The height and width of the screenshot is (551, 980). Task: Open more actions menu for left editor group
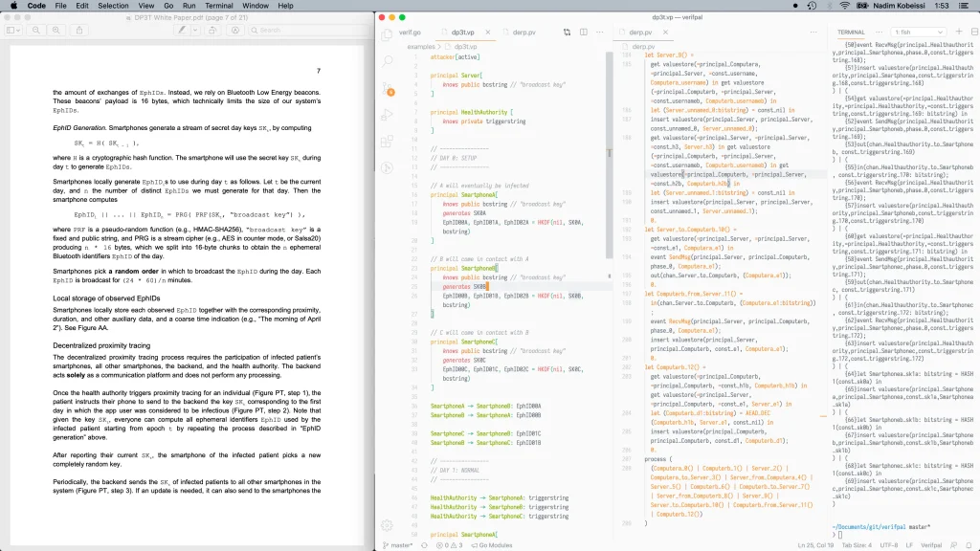(x=599, y=32)
